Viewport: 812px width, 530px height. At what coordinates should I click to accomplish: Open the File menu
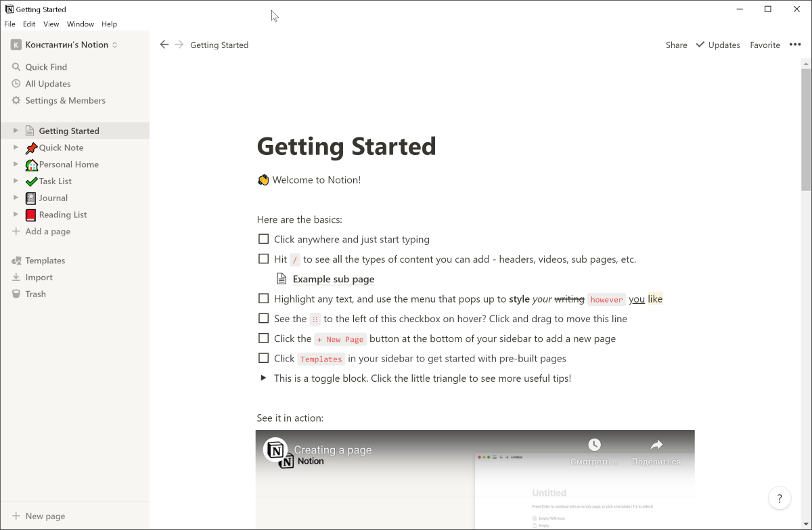tap(9, 24)
